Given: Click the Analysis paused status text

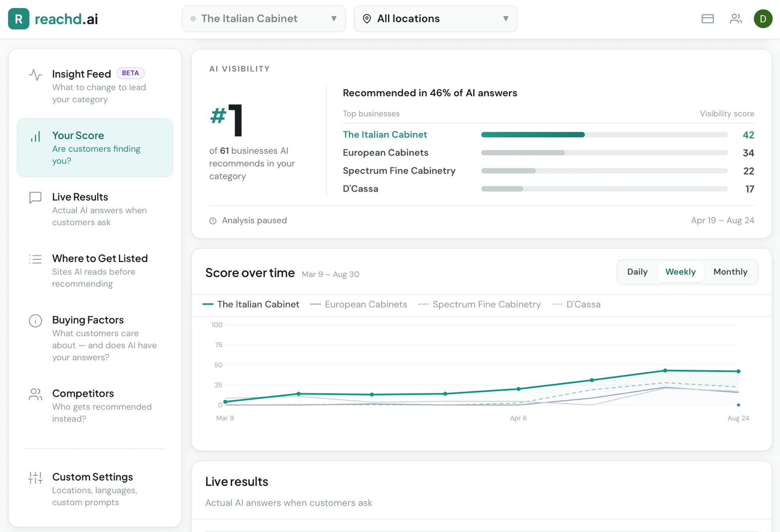Looking at the screenshot, I should (254, 220).
